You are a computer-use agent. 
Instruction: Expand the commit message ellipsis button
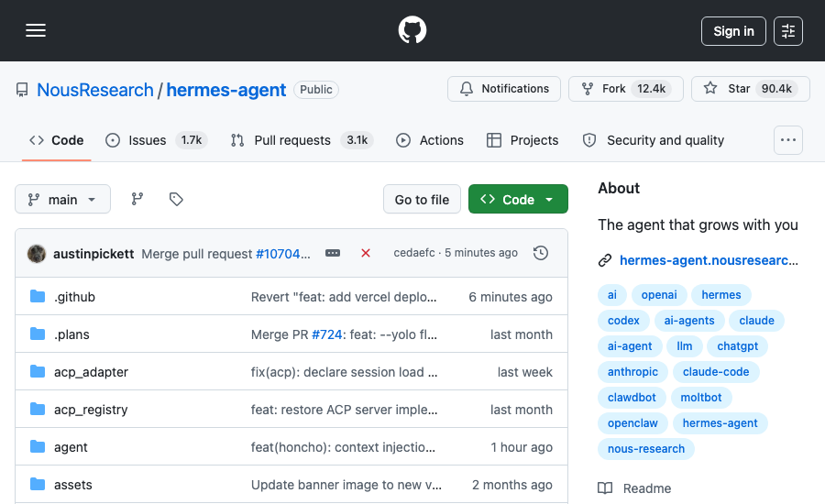click(x=333, y=253)
